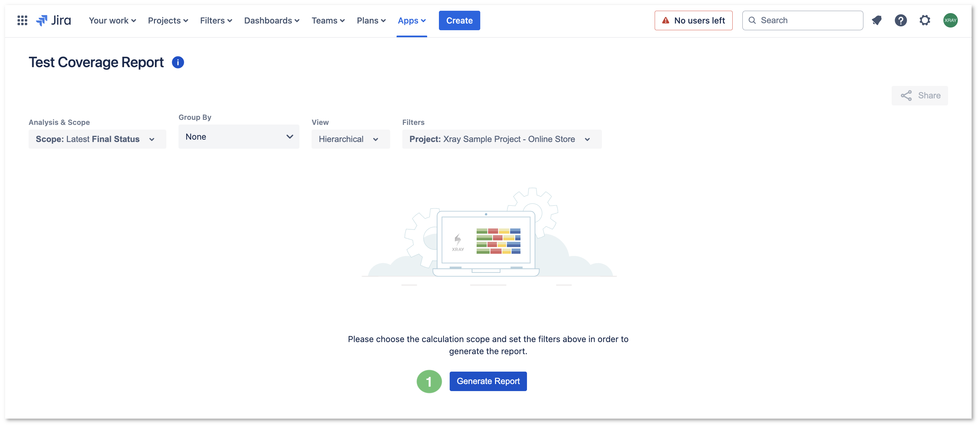Click into the Search field
This screenshot has width=980, height=427.
(x=802, y=20)
